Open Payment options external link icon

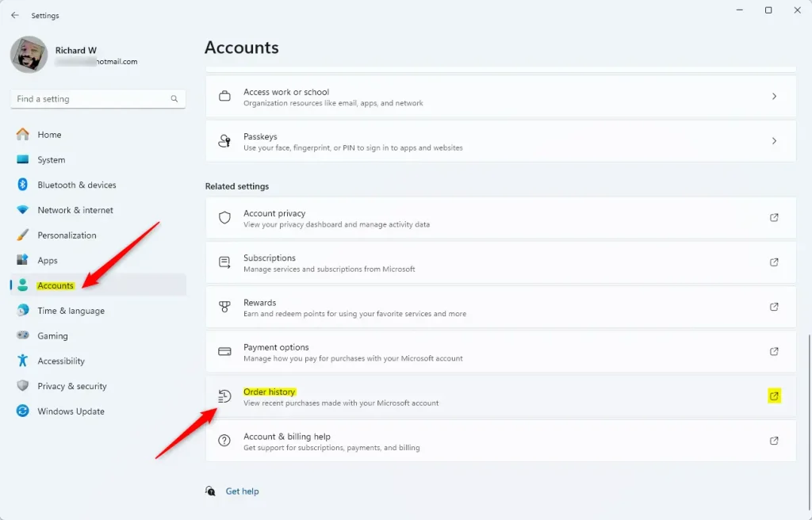[x=774, y=351]
